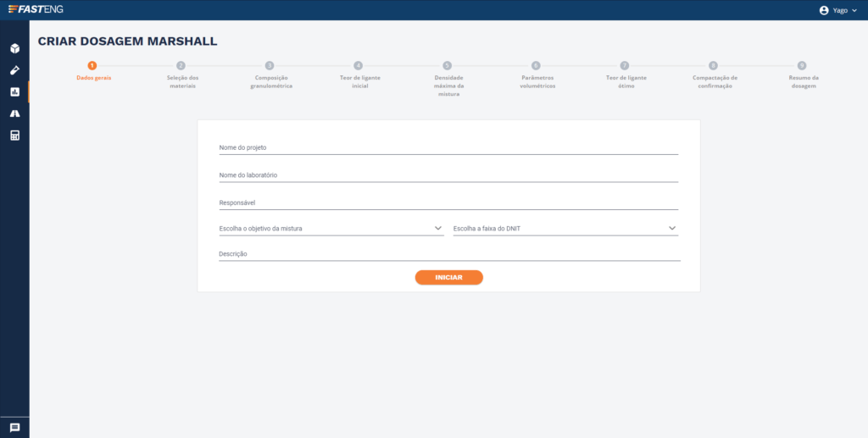This screenshot has width=868, height=438.
Task: Expand the Yago user menu chevron
Action: (x=854, y=10)
